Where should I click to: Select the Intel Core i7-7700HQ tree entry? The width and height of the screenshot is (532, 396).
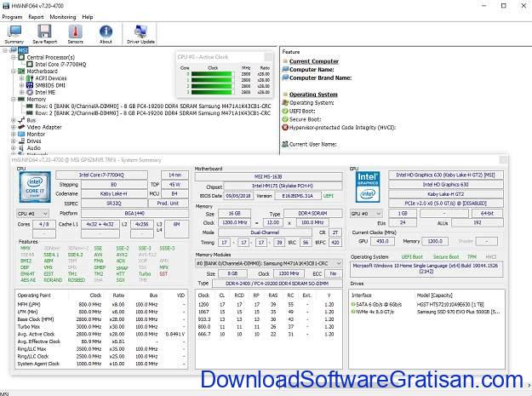[x=60, y=64]
